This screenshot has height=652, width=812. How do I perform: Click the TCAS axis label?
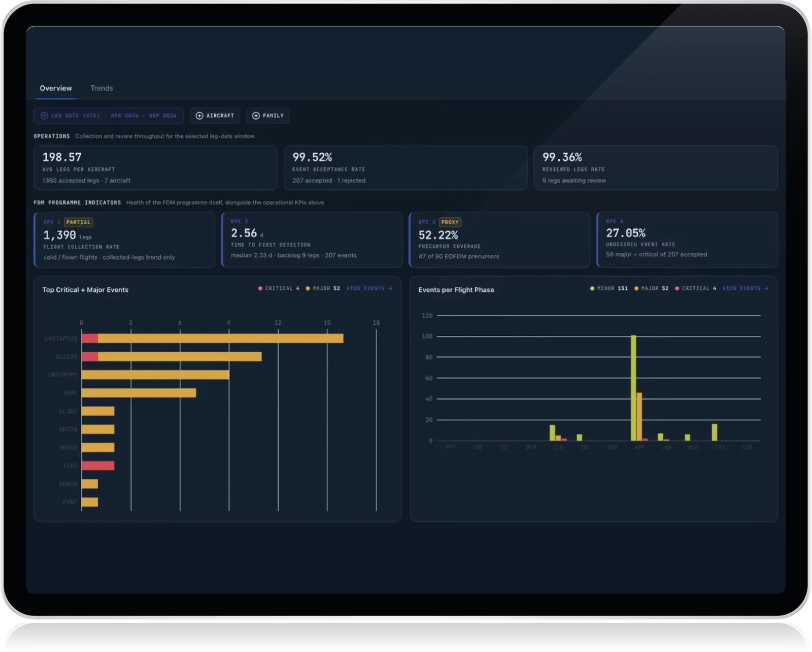coord(70,466)
